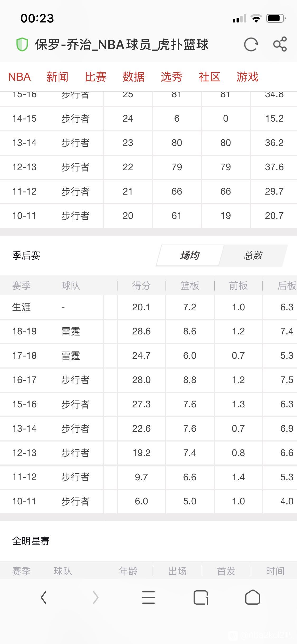The height and width of the screenshot is (644, 297).
Task: Open the tabs switcher icon
Action: [x=201, y=597]
